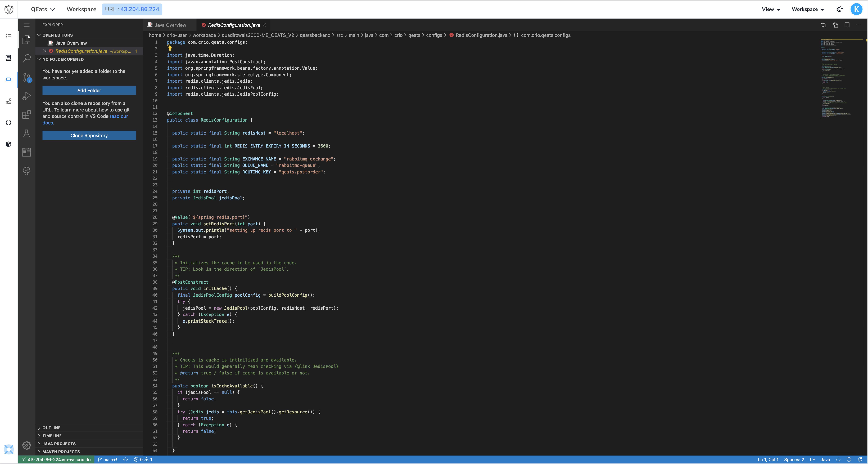Image resolution: width=868 pixels, height=464 pixels.
Task: Expand the Maven Projects section
Action: (89, 452)
